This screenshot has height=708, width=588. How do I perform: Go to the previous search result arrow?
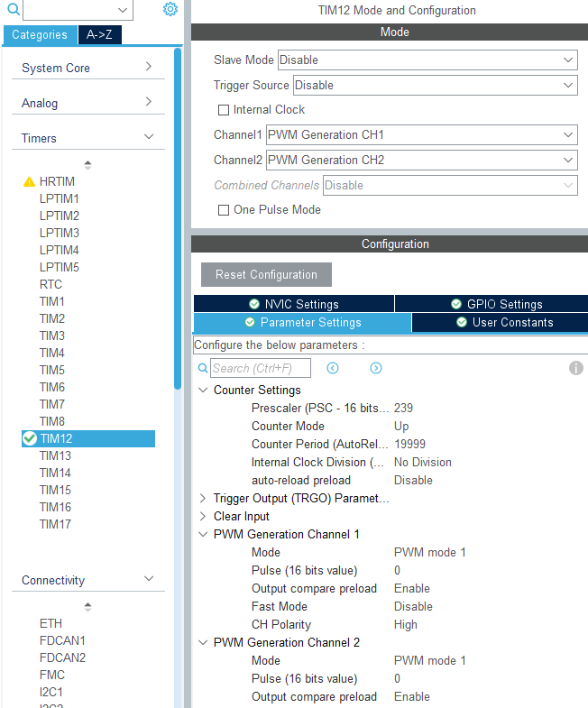click(333, 368)
